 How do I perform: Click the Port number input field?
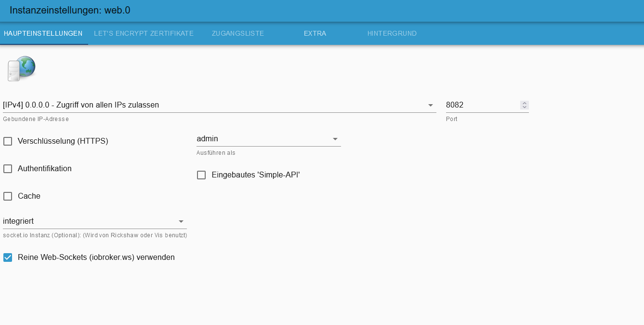click(482, 105)
